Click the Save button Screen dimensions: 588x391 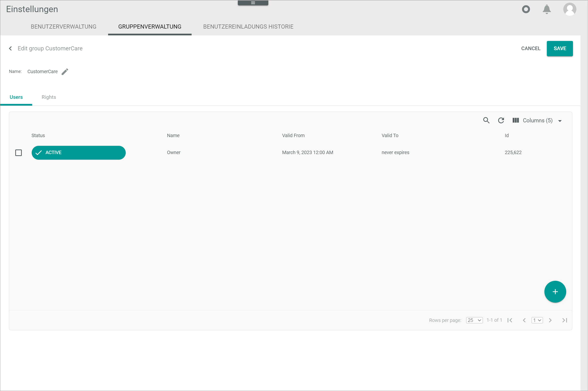tap(560, 48)
